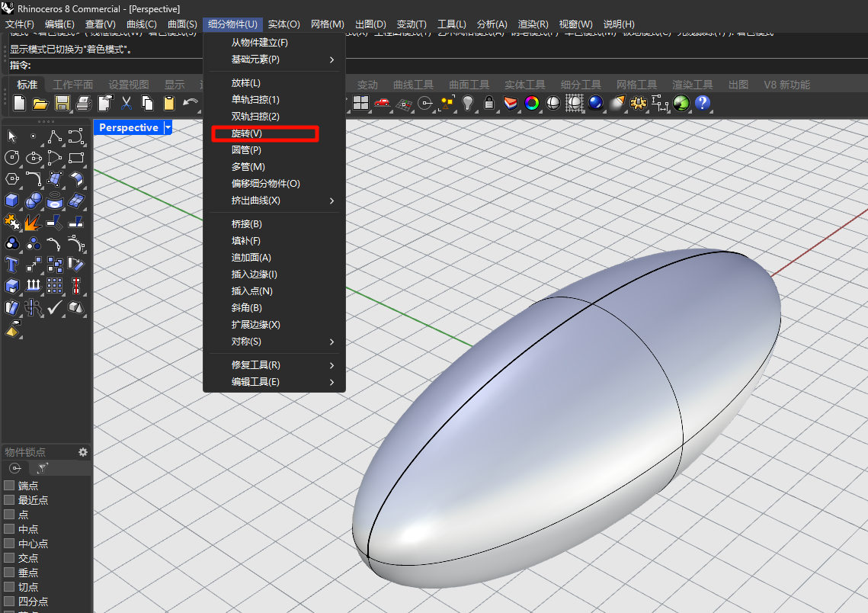The height and width of the screenshot is (613, 868).
Task: Choose the Box solid tool
Action: 12,201
